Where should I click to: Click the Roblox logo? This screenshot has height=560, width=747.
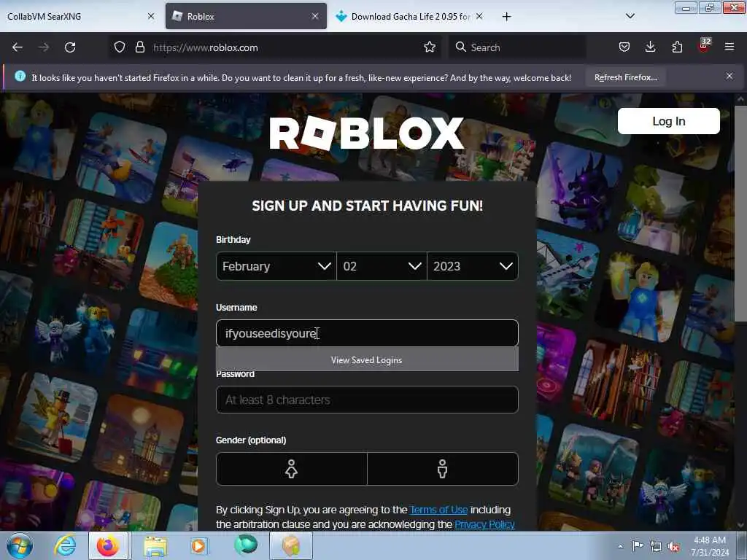(x=366, y=133)
